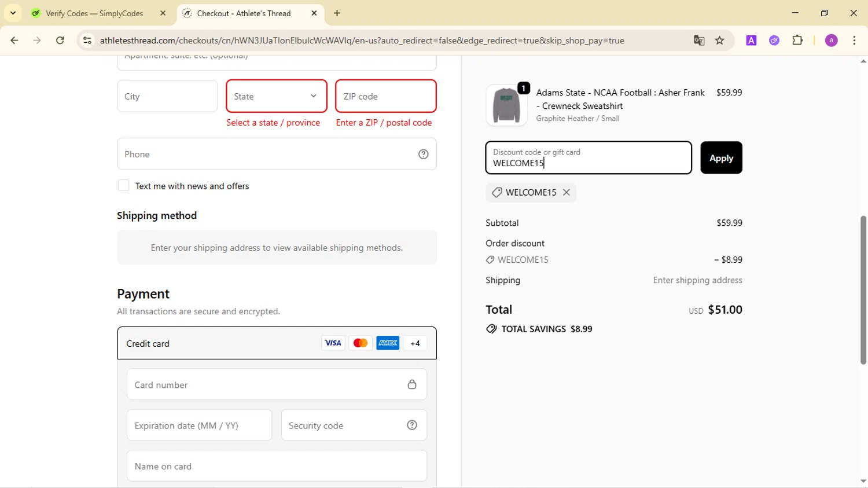
Task: Click scrollbar up arrow
Action: [863, 61]
